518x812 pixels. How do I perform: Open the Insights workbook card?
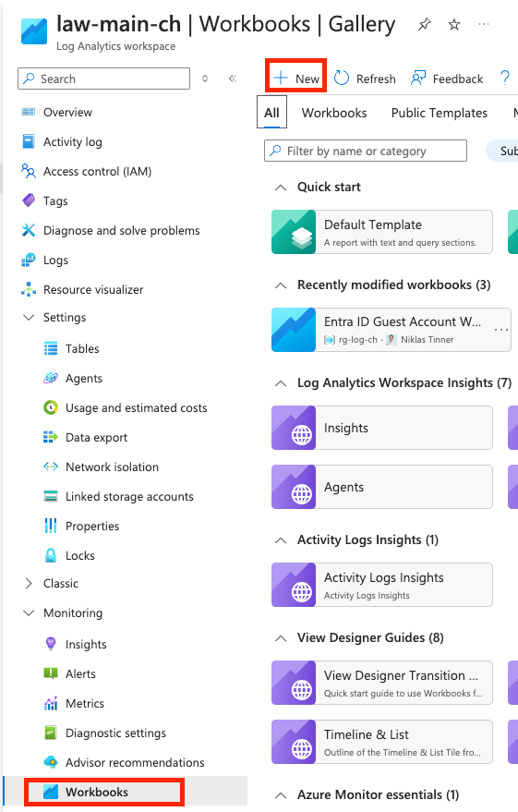382,427
